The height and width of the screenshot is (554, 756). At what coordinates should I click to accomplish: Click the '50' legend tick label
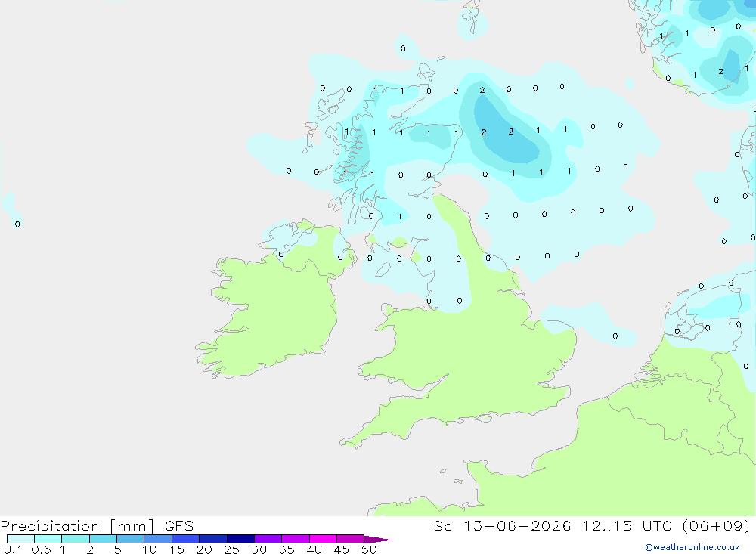[x=369, y=549]
